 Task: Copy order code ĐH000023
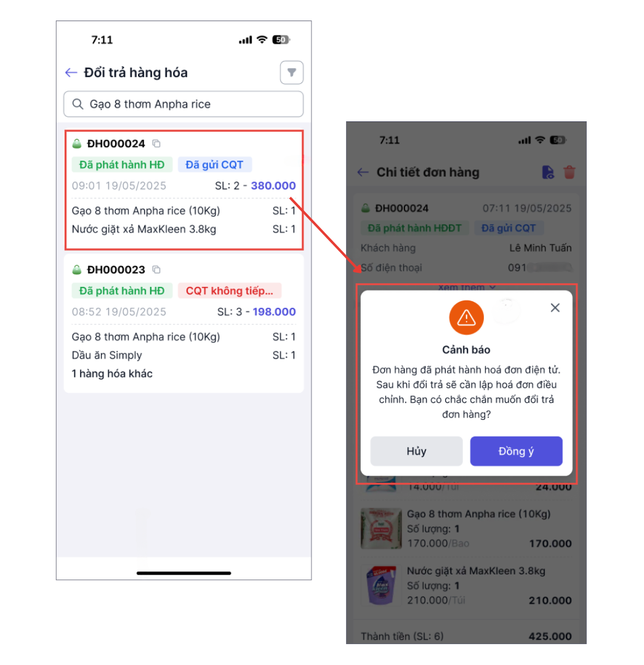point(156,270)
